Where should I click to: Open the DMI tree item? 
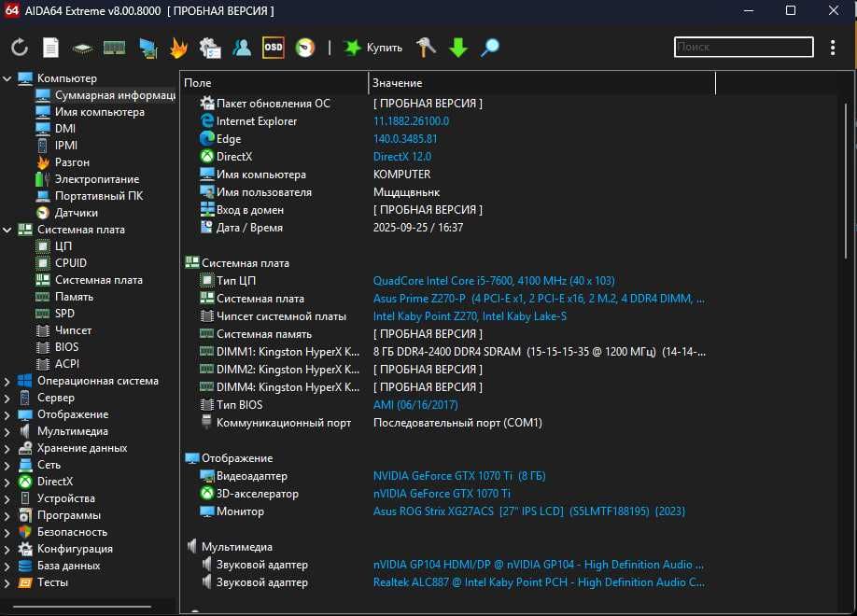coord(56,129)
